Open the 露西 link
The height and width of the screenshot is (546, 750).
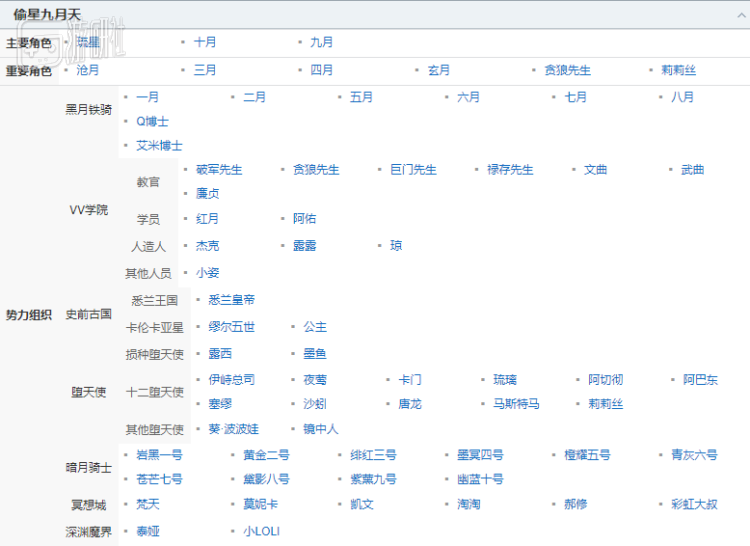click(x=220, y=354)
